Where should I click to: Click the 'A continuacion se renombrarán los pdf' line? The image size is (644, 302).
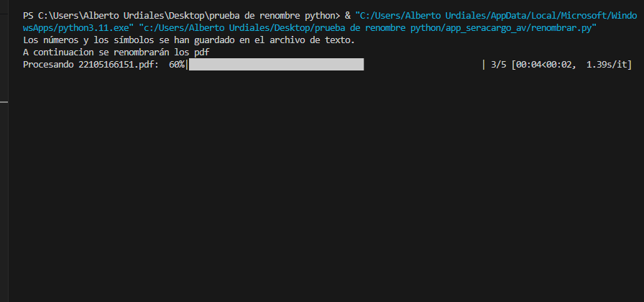(x=116, y=52)
